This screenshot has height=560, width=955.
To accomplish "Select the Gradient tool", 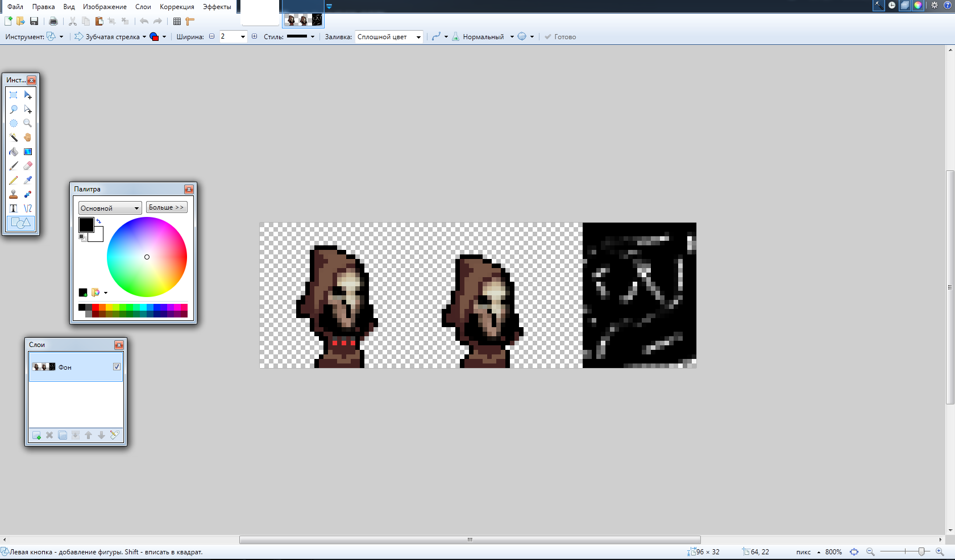I will coord(28,152).
